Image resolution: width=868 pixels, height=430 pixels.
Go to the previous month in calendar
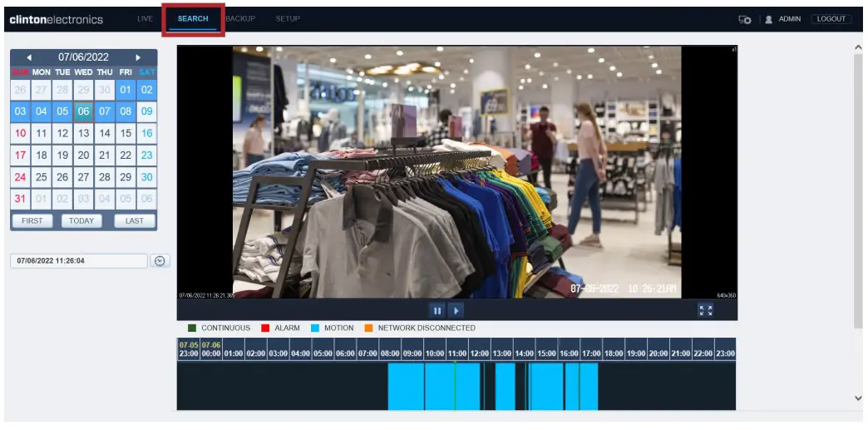29,57
